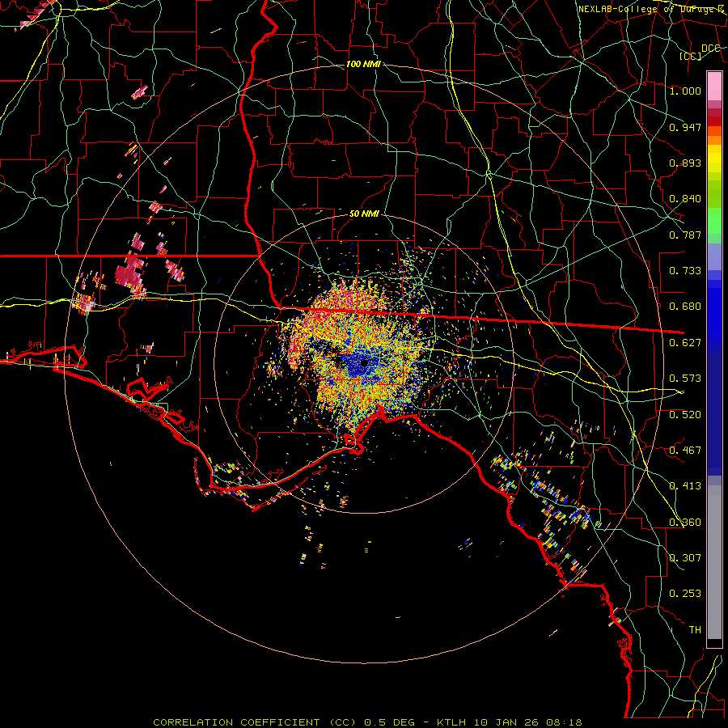Select the 0.947 scale value

pyautogui.click(x=685, y=127)
